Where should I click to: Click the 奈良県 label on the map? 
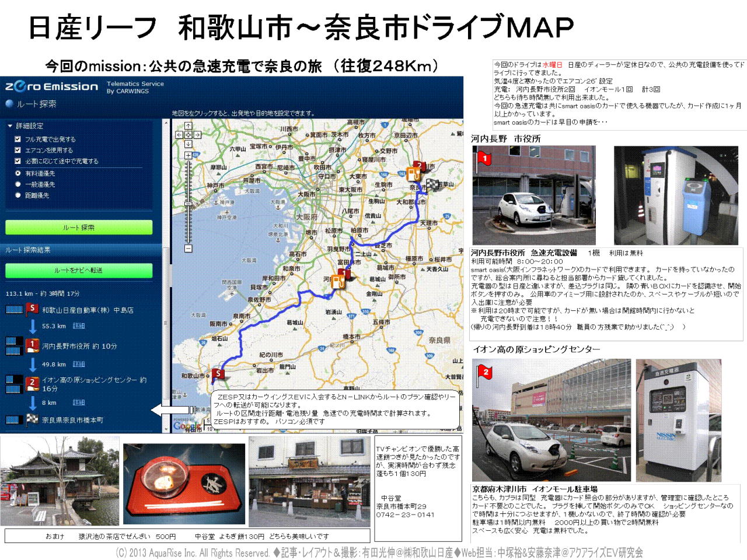(439, 340)
